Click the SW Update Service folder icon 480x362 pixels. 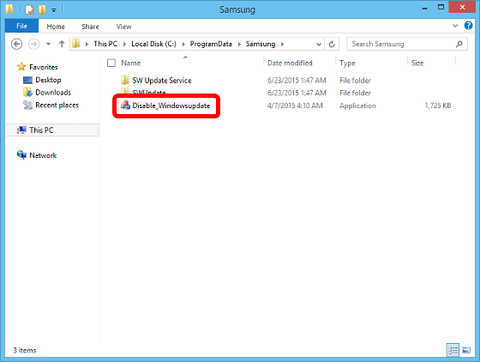[125, 80]
